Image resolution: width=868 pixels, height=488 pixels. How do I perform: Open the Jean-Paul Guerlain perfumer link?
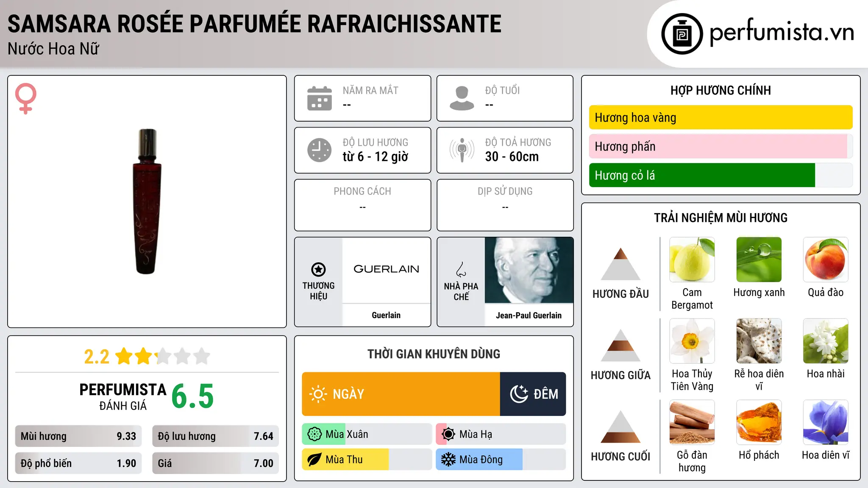[x=529, y=315]
